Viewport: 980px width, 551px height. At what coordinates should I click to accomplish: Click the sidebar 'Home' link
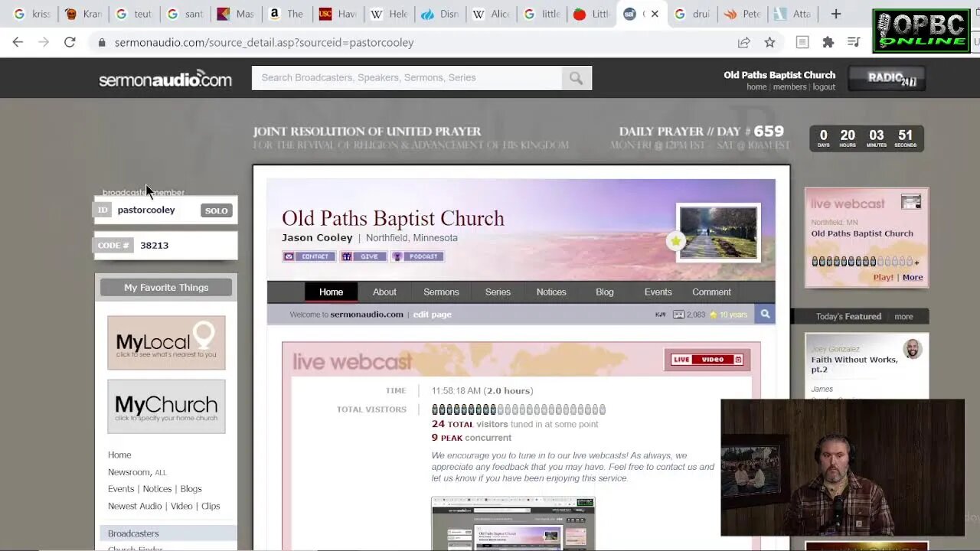click(119, 455)
